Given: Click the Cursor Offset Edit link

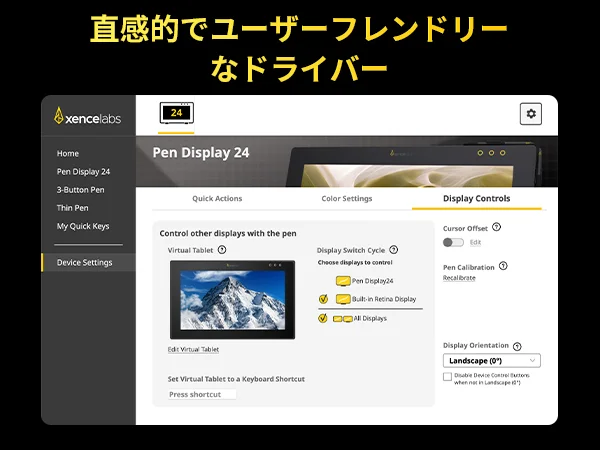Looking at the screenshot, I should (x=475, y=242).
